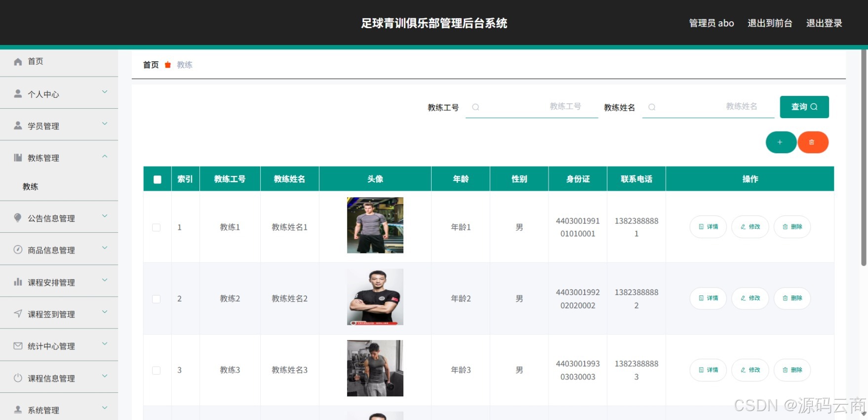
Task: Collapse the 教练管理 sidebar menu chevron
Action: (x=105, y=156)
